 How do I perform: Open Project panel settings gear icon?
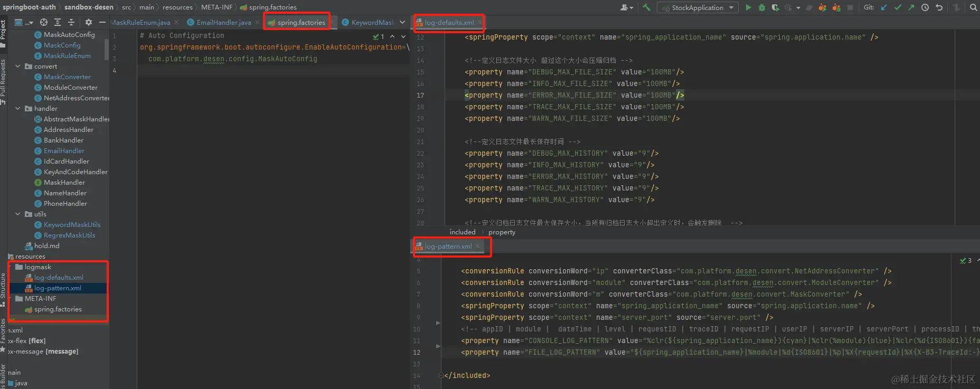[89, 22]
